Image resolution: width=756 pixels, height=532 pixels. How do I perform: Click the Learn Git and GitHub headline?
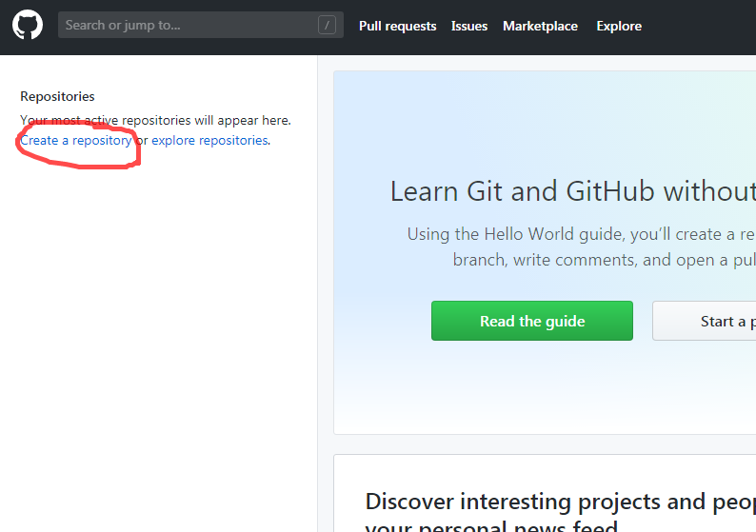pos(573,191)
